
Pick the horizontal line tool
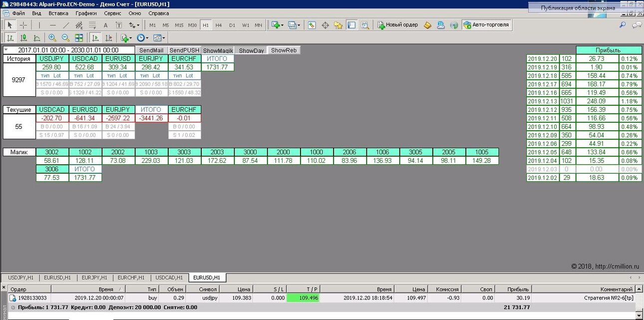click(53, 25)
